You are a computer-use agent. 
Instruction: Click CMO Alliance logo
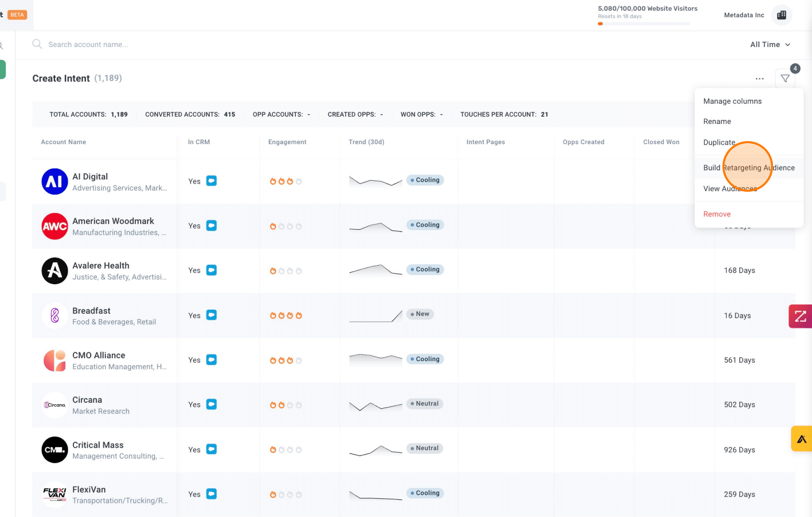tap(55, 360)
